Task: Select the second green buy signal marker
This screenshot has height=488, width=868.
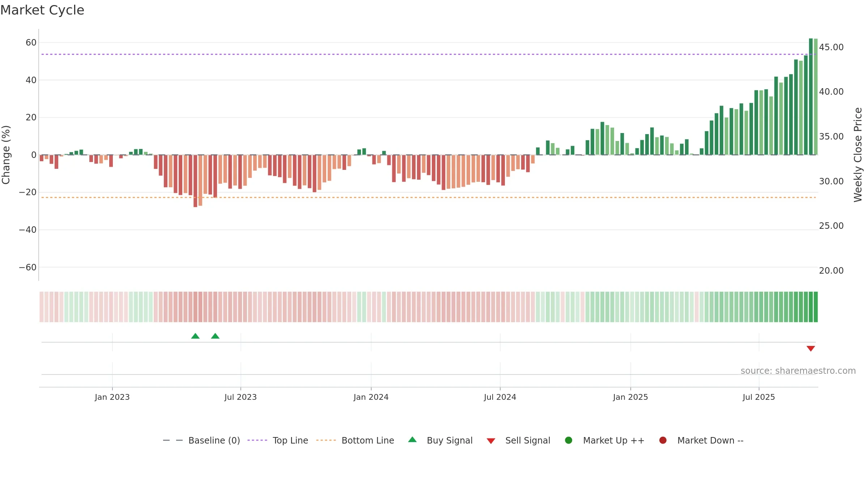Action: click(x=215, y=336)
